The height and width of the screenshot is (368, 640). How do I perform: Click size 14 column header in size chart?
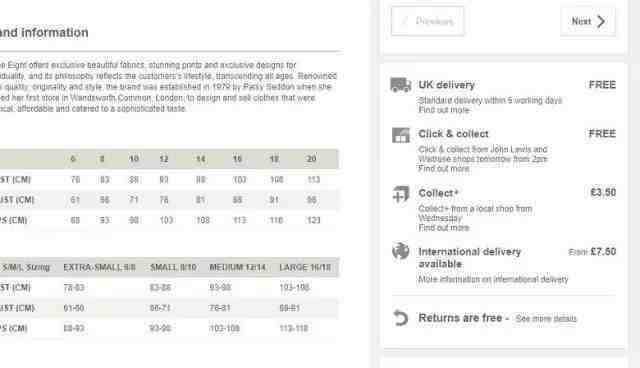200,159
